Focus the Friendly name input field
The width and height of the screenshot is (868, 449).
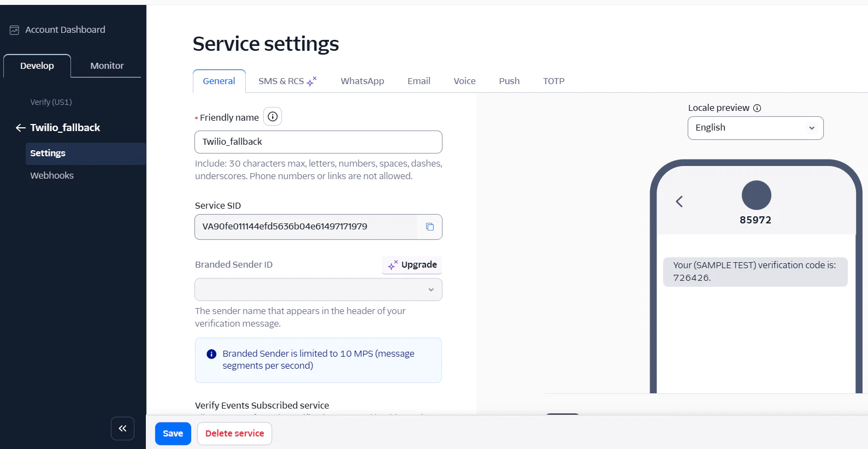[x=318, y=142]
